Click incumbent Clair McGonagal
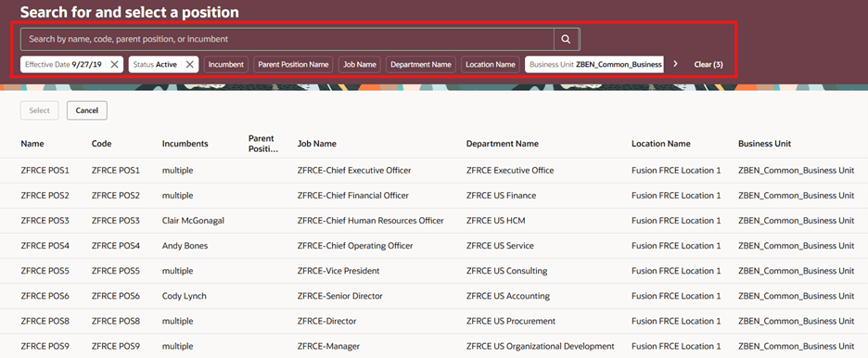Viewport: 868px width, 358px height. click(x=193, y=220)
